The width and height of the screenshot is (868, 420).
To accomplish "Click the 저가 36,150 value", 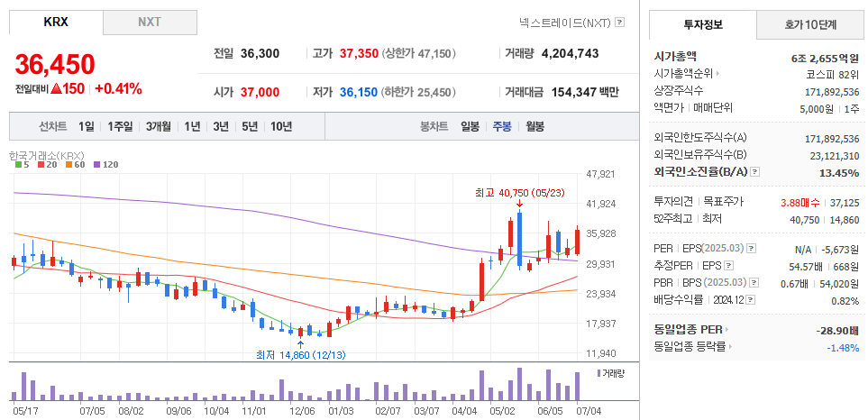I will (358, 93).
